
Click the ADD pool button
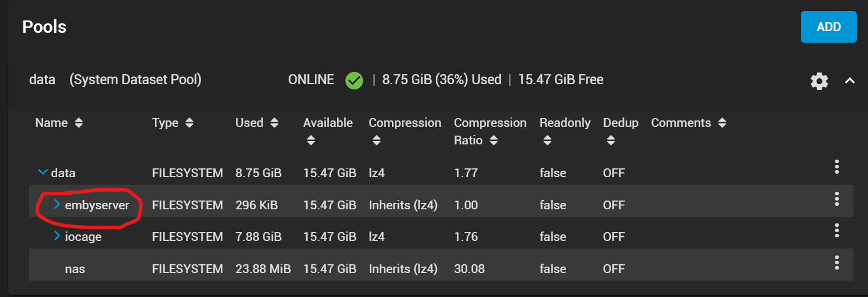click(828, 27)
